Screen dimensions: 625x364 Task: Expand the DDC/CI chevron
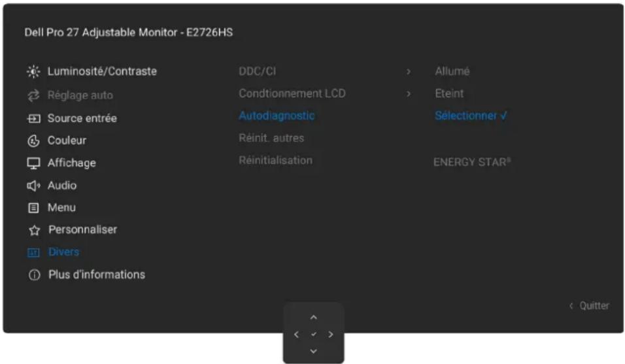pyautogui.click(x=409, y=72)
